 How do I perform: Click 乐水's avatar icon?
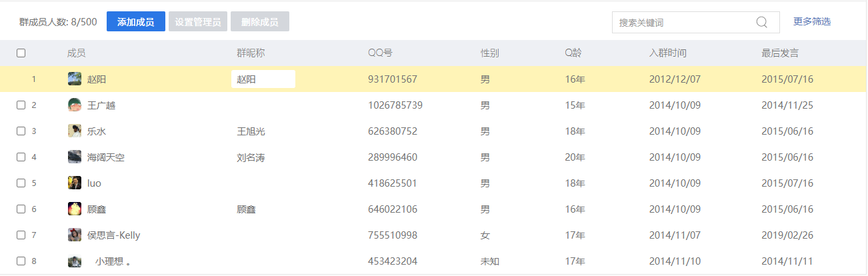(75, 131)
